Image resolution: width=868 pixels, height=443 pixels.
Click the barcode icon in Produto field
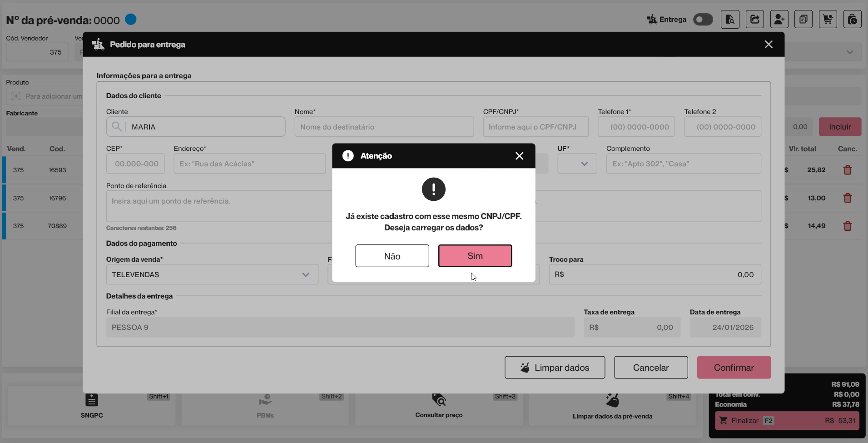click(x=16, y=96)
